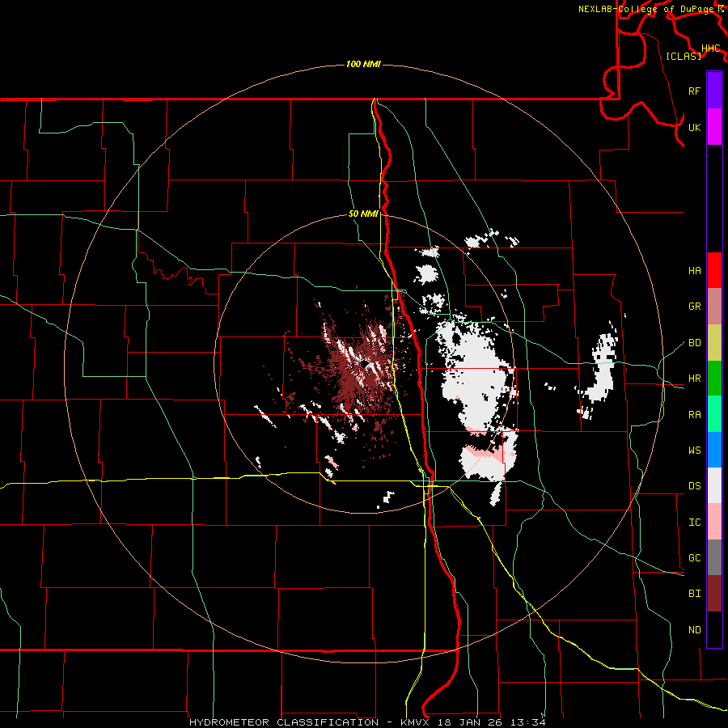Click HYDROMETEOR CLASSIFICATION in the caption

(x=284, y=722)
